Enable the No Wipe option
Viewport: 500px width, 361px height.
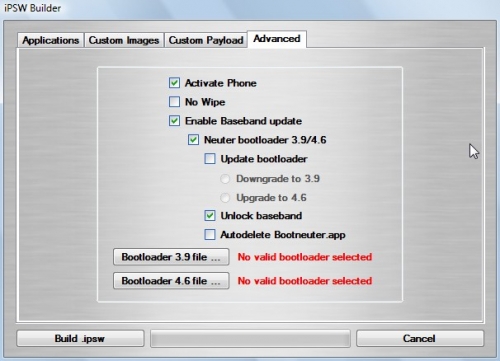tap(174, 102)
